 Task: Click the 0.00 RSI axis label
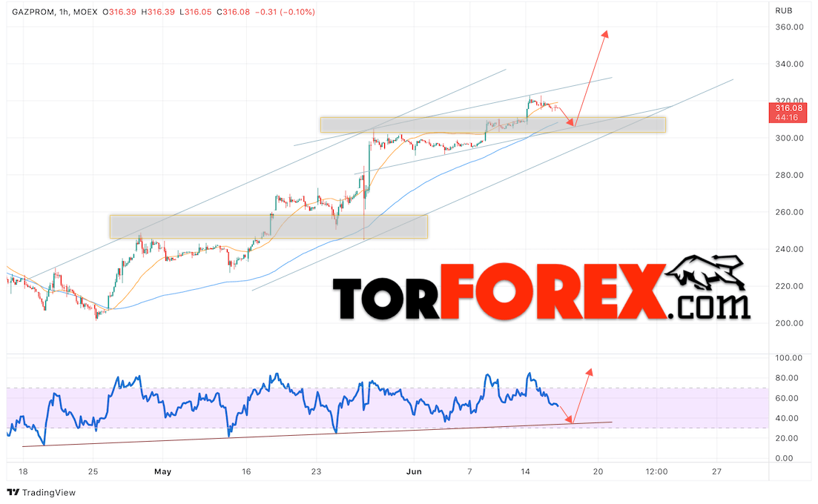[x=784, y=459]
